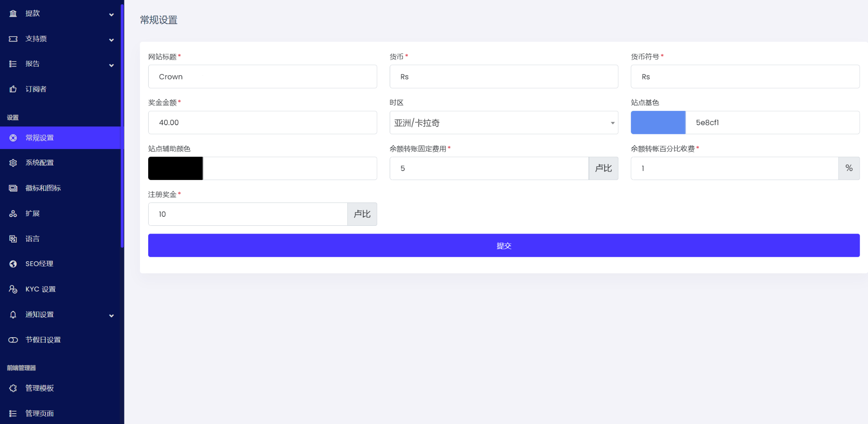Pick the blue 站点基色 color swatch
The height and width of the screenshot is (424, 868).
(x=658, y=123)
